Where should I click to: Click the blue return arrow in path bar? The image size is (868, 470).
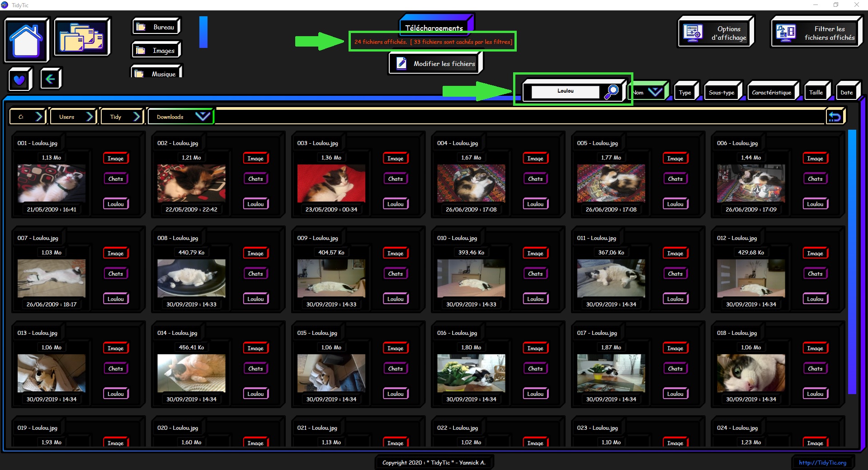tap(835, 117)
